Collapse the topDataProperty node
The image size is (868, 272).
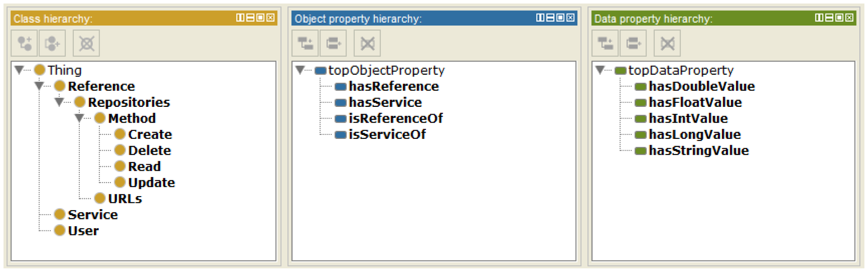click(600, 70)
